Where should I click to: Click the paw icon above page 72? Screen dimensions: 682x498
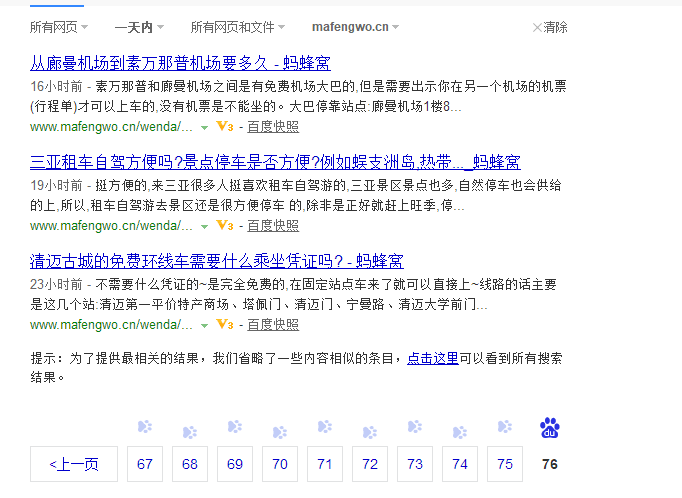(x=370, y=432)
